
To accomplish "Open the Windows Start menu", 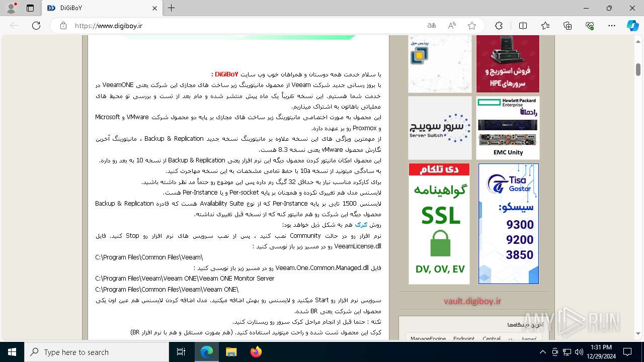I will click(12, 352).
